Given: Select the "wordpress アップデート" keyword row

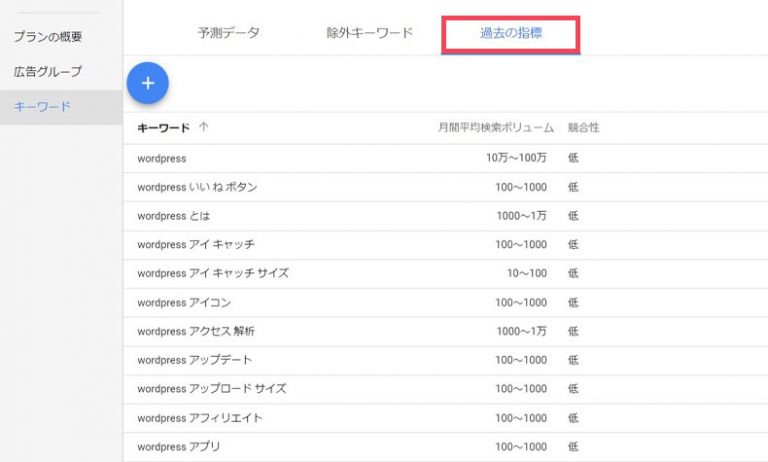Looking at the screenshot, I should point(195,360).
